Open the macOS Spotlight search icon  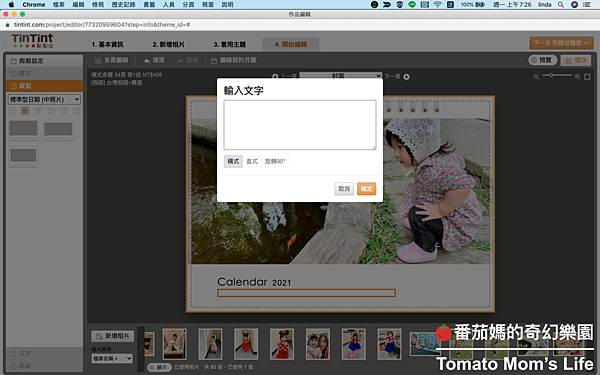(x=561, y=5)
